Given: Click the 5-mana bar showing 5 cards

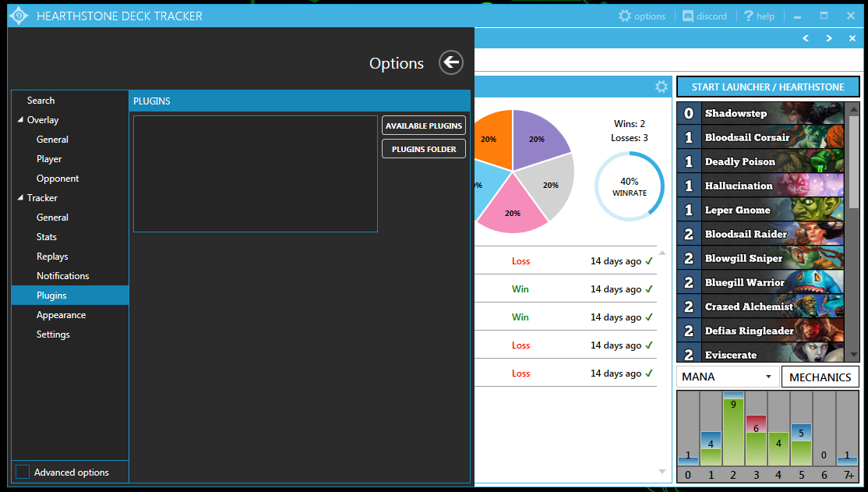Looking at the screenshot, I should (x=801, y=444).
